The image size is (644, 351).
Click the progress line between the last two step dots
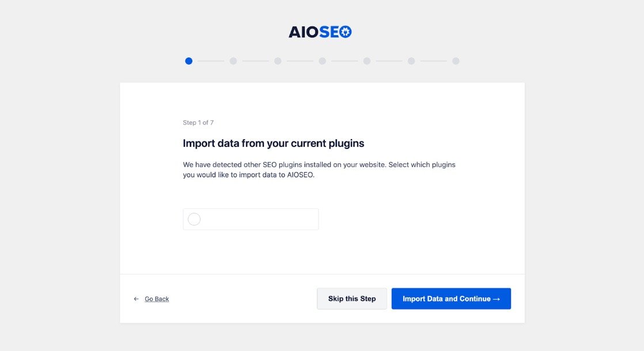click(x=433, y=61)
